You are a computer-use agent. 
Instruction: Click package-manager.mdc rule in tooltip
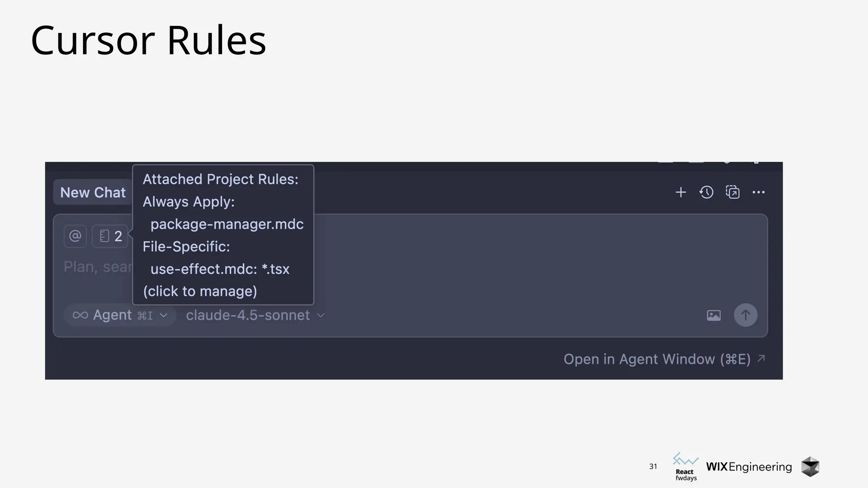tap(227, 224)
